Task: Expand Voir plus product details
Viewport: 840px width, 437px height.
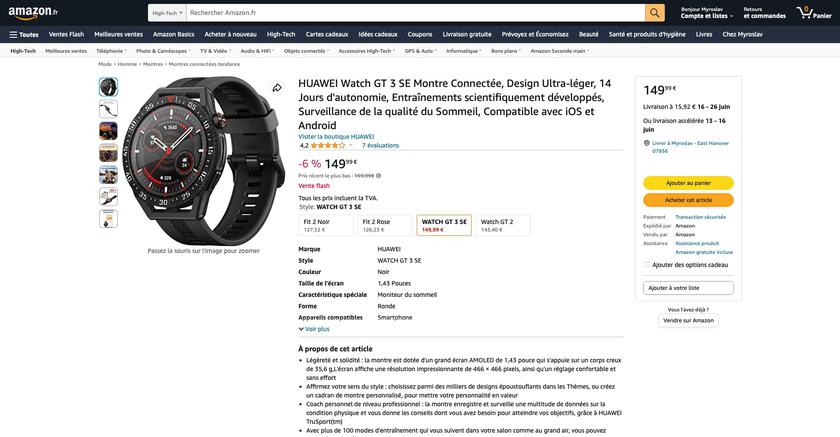Action: (x=314, y=329)
